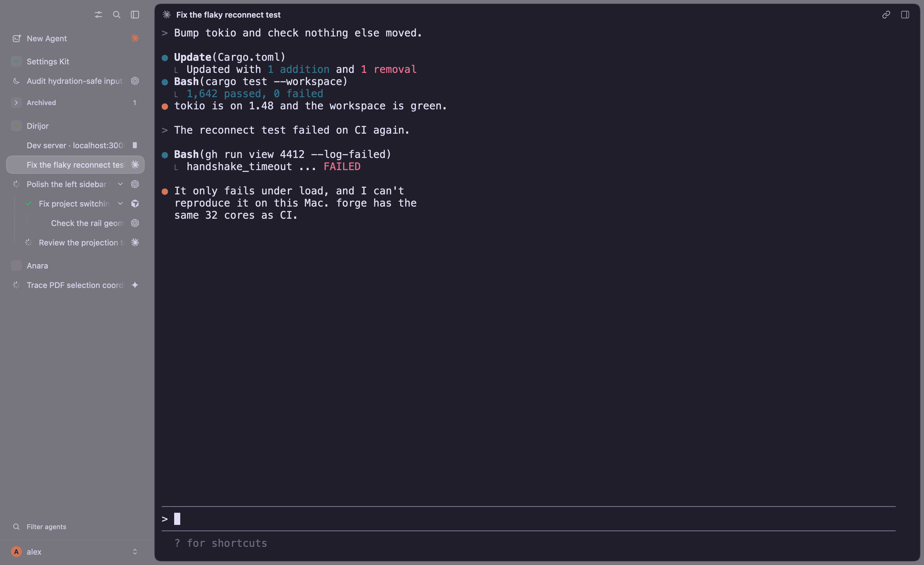Click the green checkmark beside Fix project switching

pyautogui.click(x=29, y=204)
